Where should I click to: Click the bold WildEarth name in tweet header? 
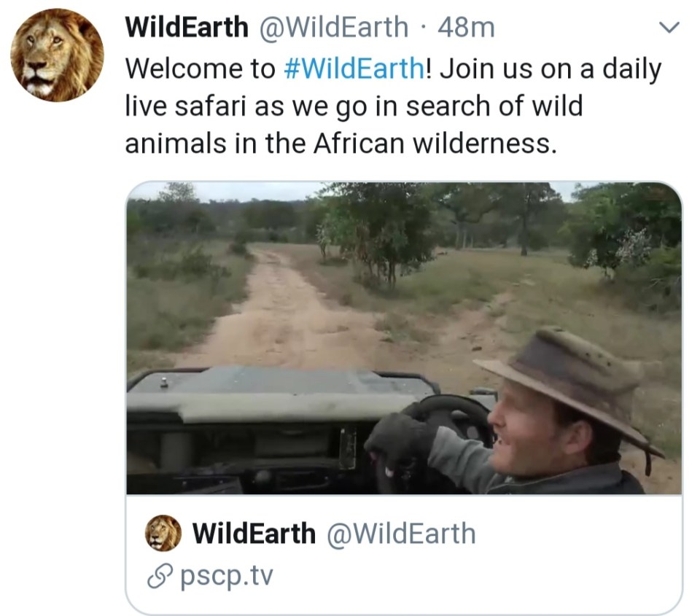(x=187, y=28)
